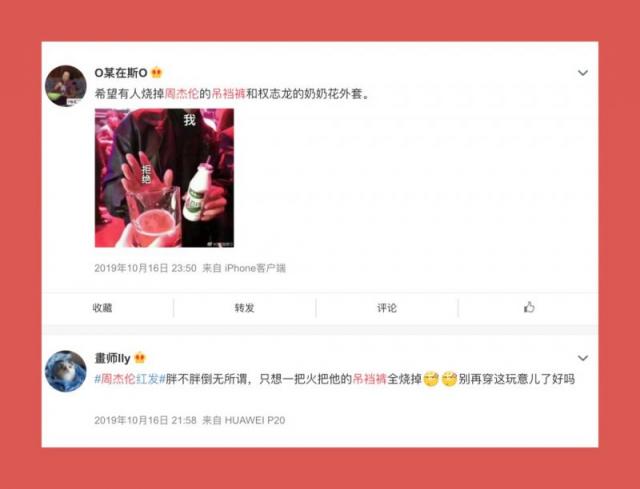Open the 周杰伦 link in first post

click(x=182, y=94)
